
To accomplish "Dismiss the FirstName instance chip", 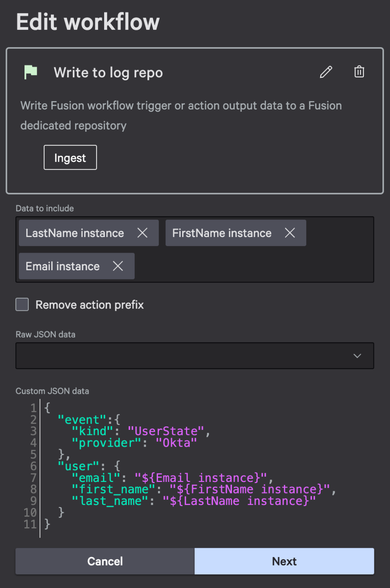I will pos(290,233).
